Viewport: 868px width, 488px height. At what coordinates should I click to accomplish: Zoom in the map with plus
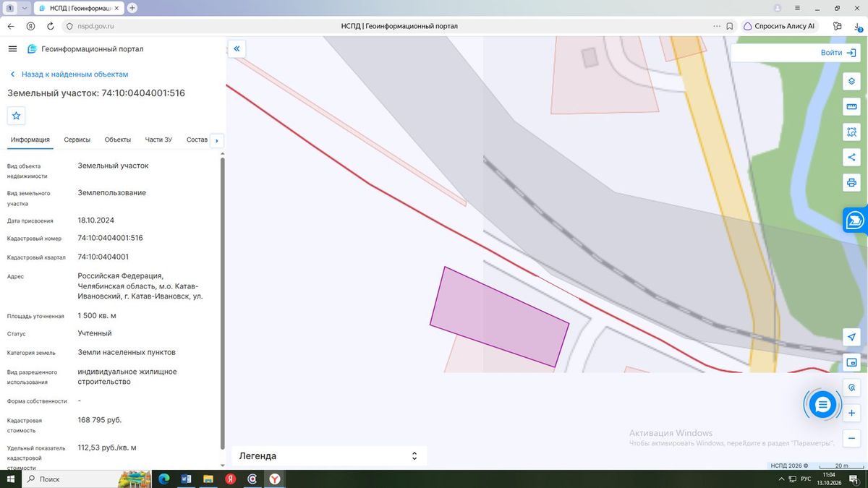(851, 413)
